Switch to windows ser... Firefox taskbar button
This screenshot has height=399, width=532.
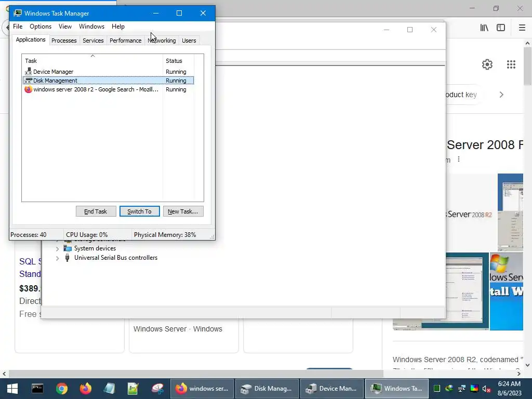coord(202,389)
